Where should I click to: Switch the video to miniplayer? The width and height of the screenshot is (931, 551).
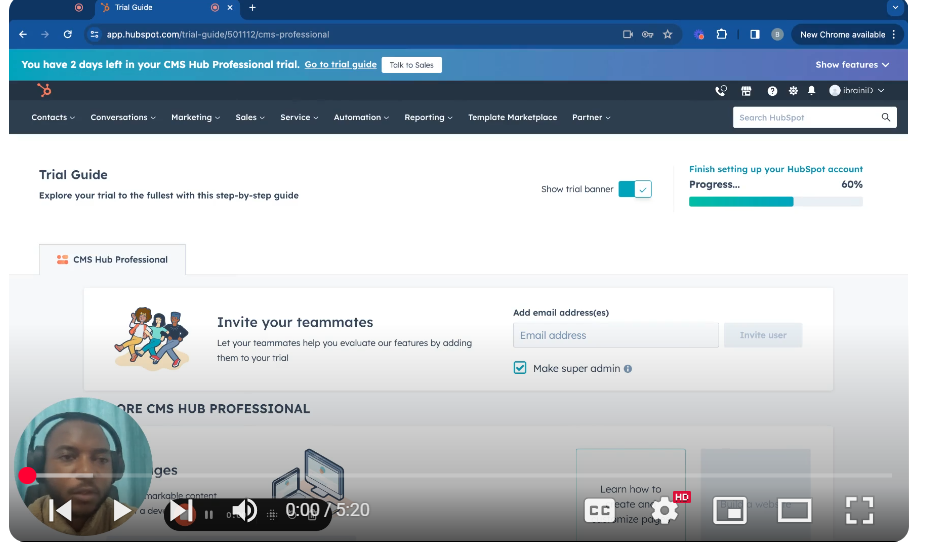tap(730, 510)
